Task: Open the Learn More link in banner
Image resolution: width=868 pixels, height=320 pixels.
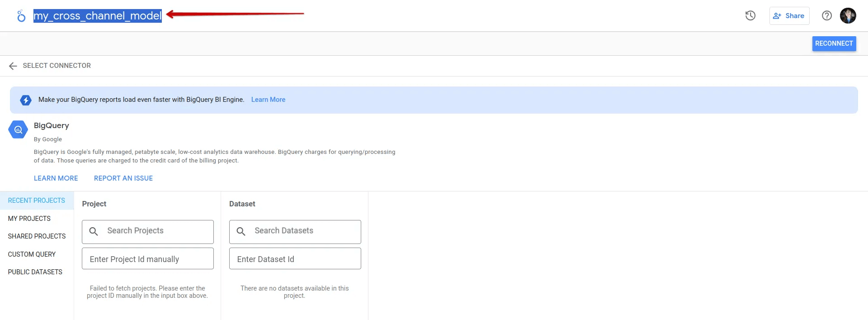Action: (x=268, y=100)
